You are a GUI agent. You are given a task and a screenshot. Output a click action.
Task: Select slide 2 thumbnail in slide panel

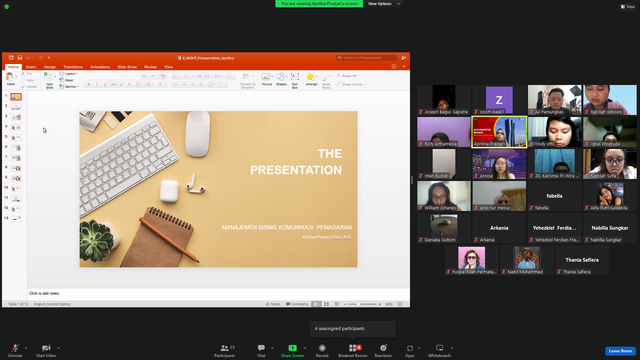point(16,107)
